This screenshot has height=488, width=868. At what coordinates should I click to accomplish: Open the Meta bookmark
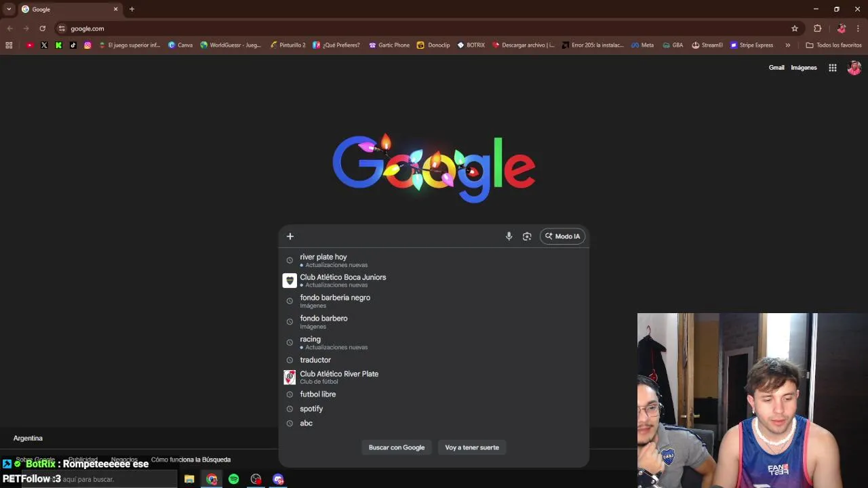(x=643, y=45)
